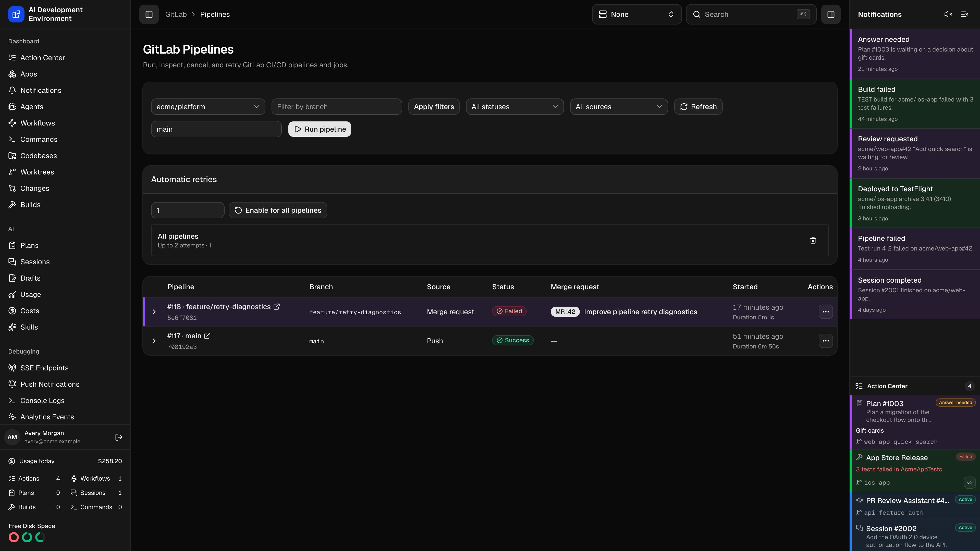980x551 pixels.
Task: Open Workflows in the sidebar
Action: (65, 123)
